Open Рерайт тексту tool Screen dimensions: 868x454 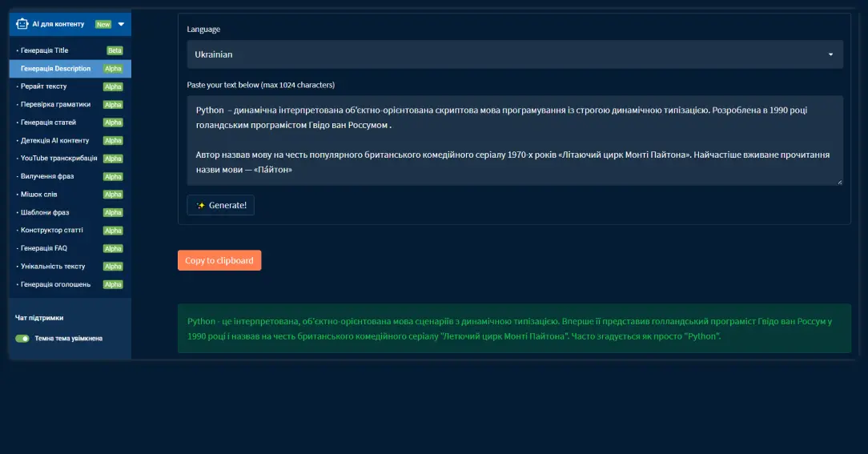[x=70, y=86]
